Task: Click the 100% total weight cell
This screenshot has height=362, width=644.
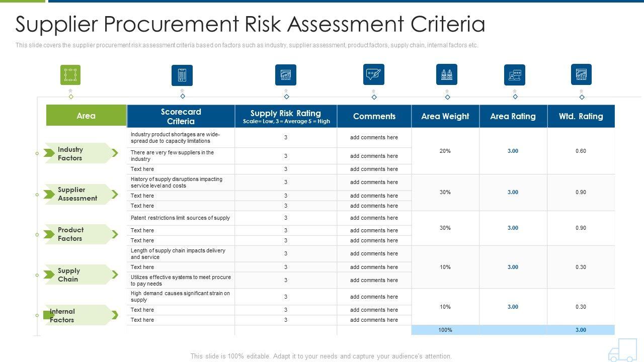Action: (x=445, y=330)
